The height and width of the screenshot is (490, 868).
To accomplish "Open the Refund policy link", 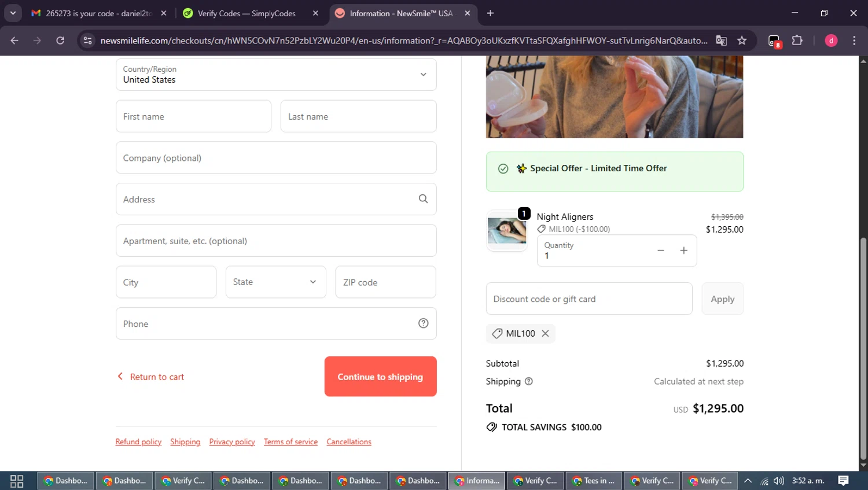I will click(138, 441).
